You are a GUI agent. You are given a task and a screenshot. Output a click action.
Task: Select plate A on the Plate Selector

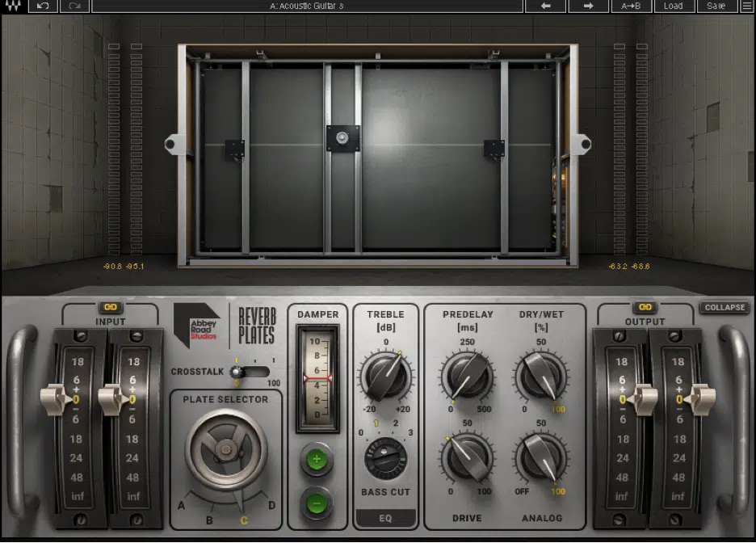pos(181,505)
